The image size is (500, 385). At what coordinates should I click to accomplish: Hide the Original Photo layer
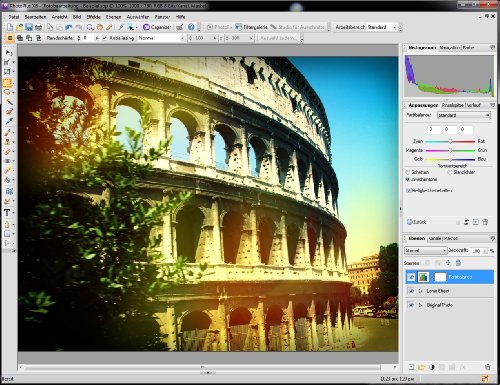[411, 305]
